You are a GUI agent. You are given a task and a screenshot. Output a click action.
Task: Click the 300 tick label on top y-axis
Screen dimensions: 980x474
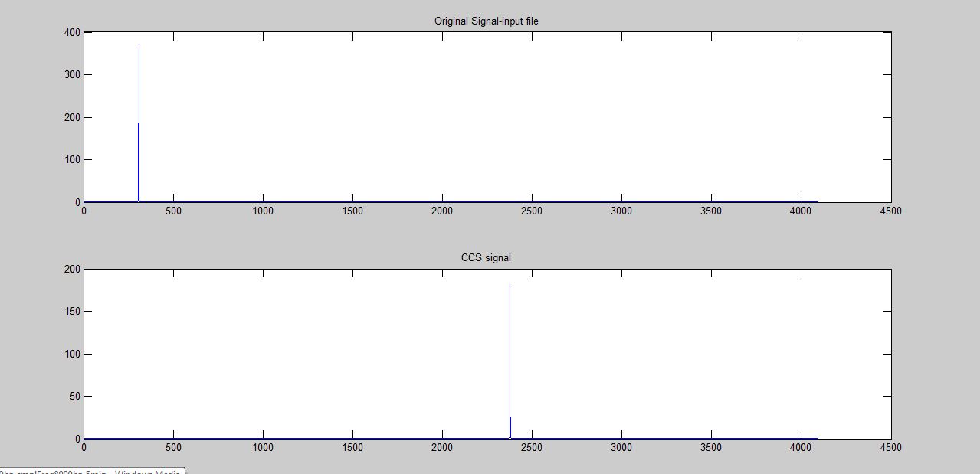[71, 75]
